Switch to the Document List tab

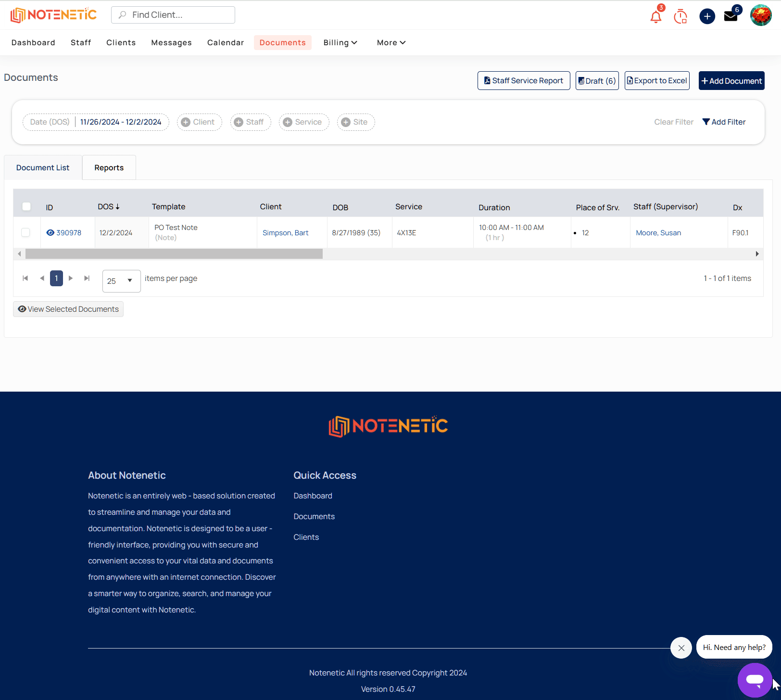pyautogui.click(x=43, y=167)
